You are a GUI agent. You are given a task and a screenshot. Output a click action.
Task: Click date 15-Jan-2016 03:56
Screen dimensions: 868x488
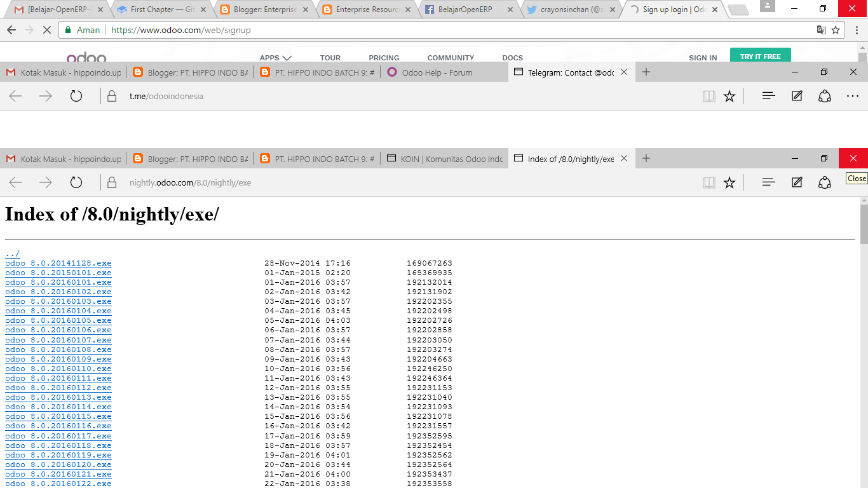pos(308,417)
